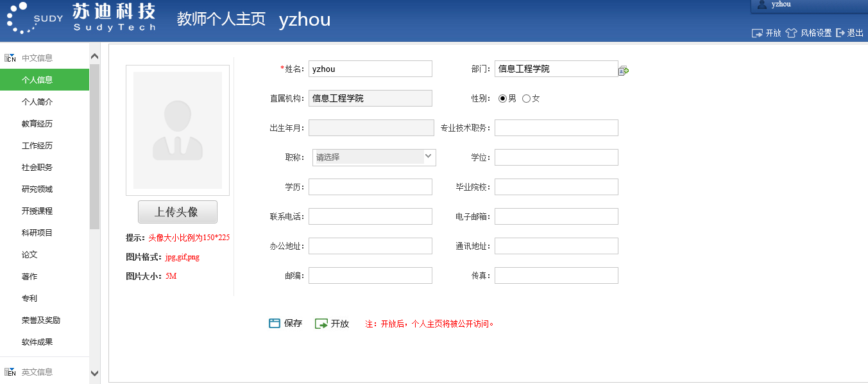Open 科研项目 from the sidebar menu

pos(37,233)
